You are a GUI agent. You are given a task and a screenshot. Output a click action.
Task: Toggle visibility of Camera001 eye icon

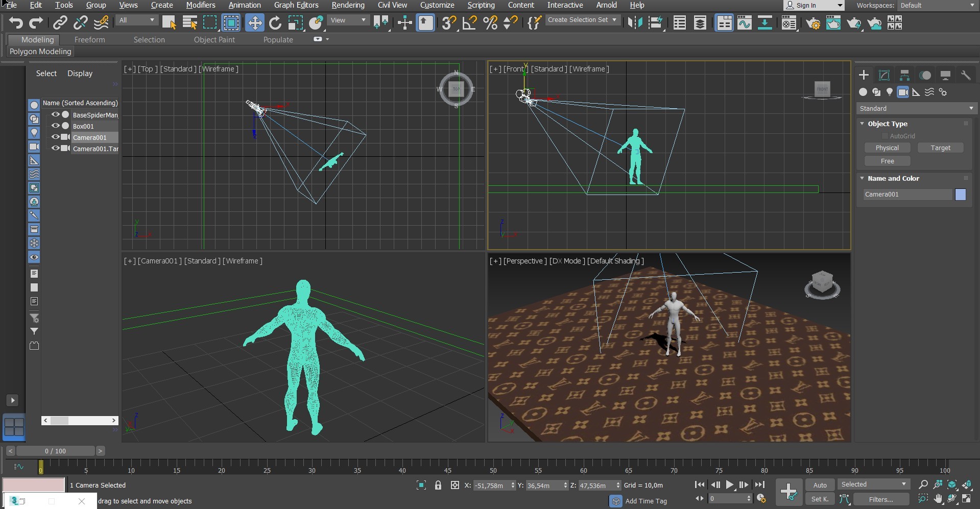pyautogui.click(x=55, y=137)
